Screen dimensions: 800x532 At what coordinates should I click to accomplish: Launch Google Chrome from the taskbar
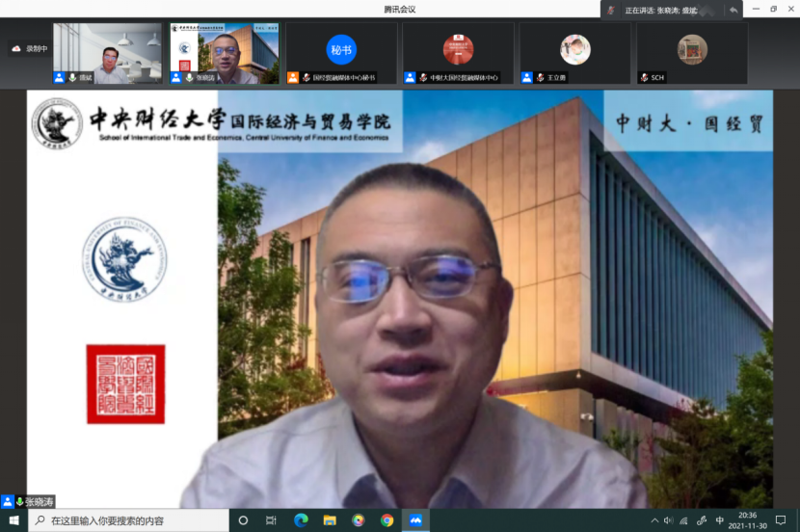pos(387,520)
